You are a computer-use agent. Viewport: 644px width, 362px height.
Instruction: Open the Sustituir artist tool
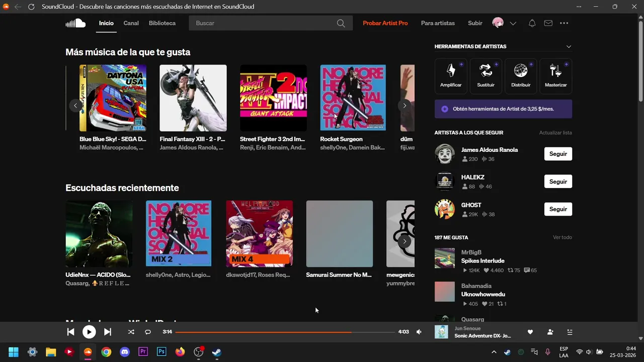point(486,76)
